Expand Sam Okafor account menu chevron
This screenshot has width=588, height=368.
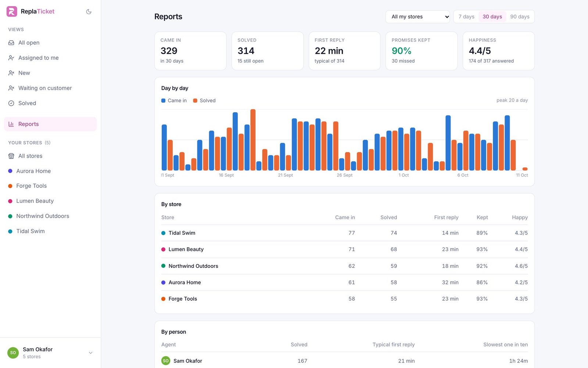click(x=90, y=353)
